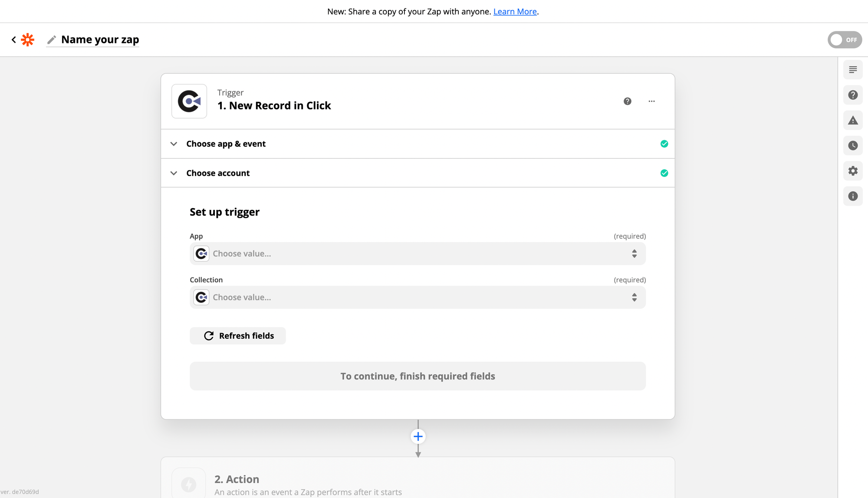This screenshot has width=868, height=498.
Task: Open the sidebar history clock icon
Action: 853,146
